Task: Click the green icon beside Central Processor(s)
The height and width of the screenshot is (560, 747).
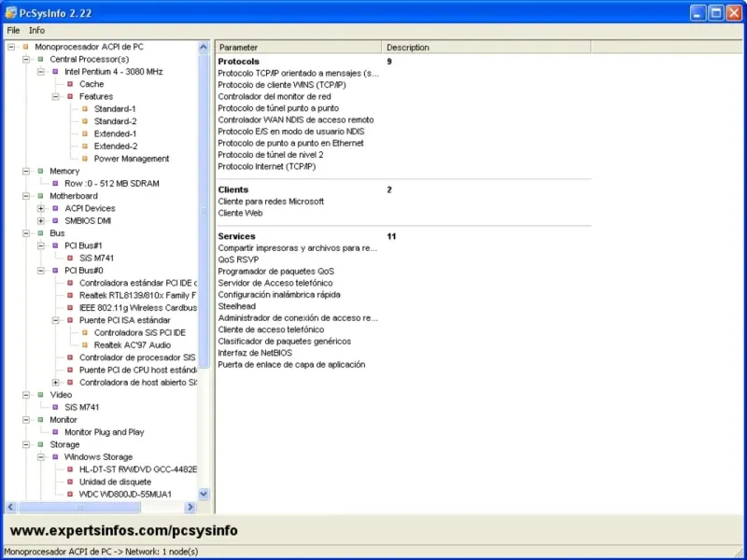Action: (x=40, y=59)
